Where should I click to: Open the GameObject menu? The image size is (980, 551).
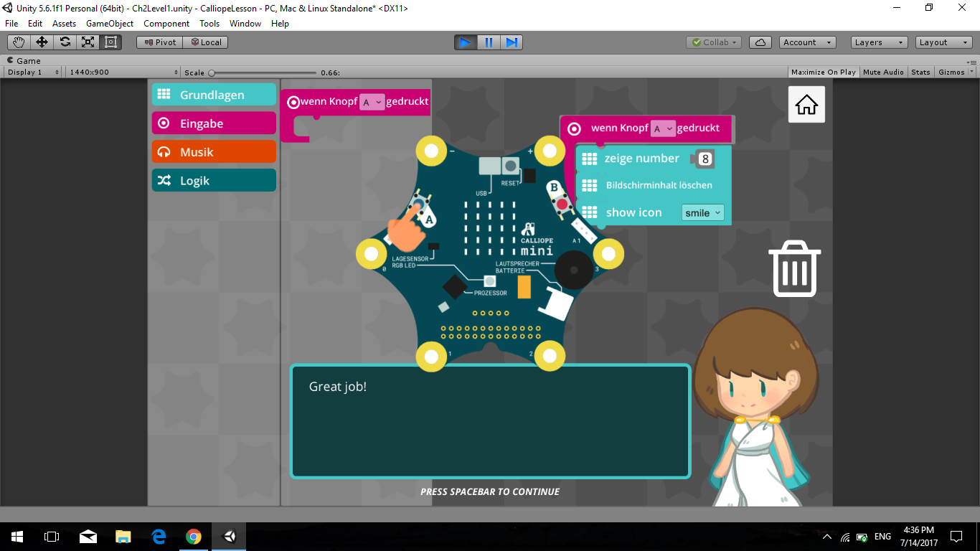(x=110, y=24)
